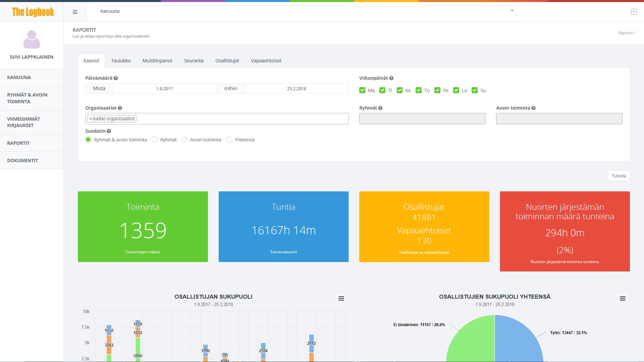Click the help icon next to Organisaatiot
The image size is (644, 362).
pyautogui.click(x=120, y=108)
